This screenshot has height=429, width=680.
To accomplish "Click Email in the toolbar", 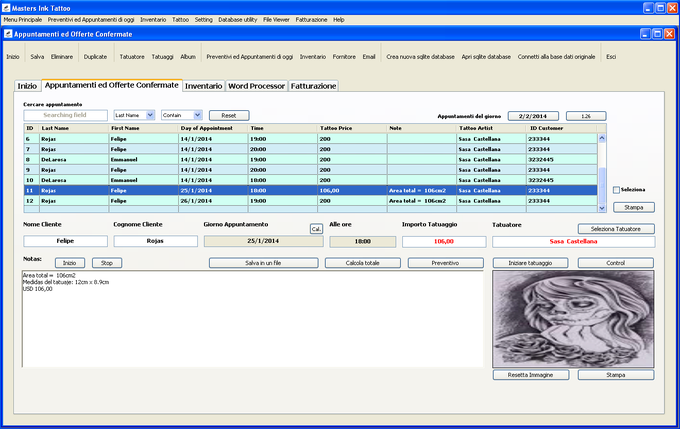I will 369,57.
